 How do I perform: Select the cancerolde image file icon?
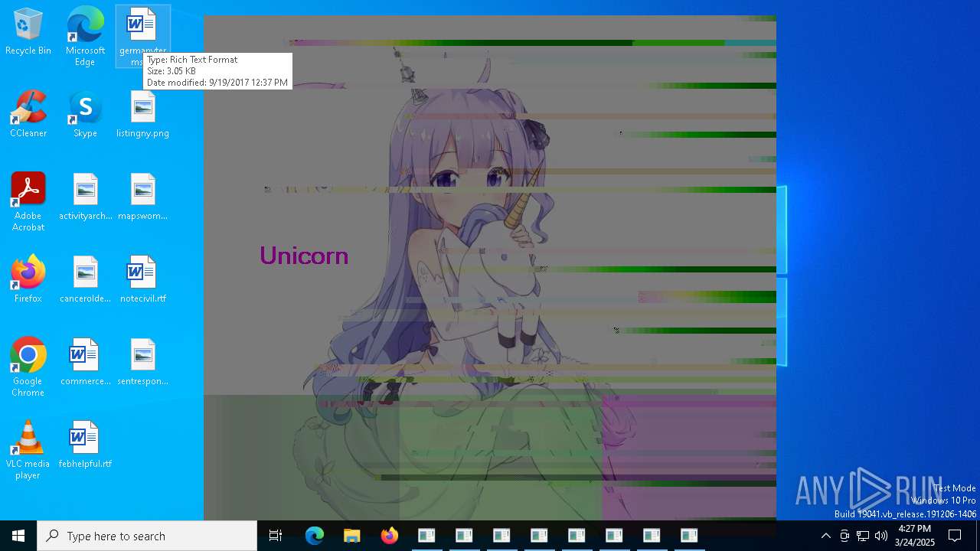point(85,281)
